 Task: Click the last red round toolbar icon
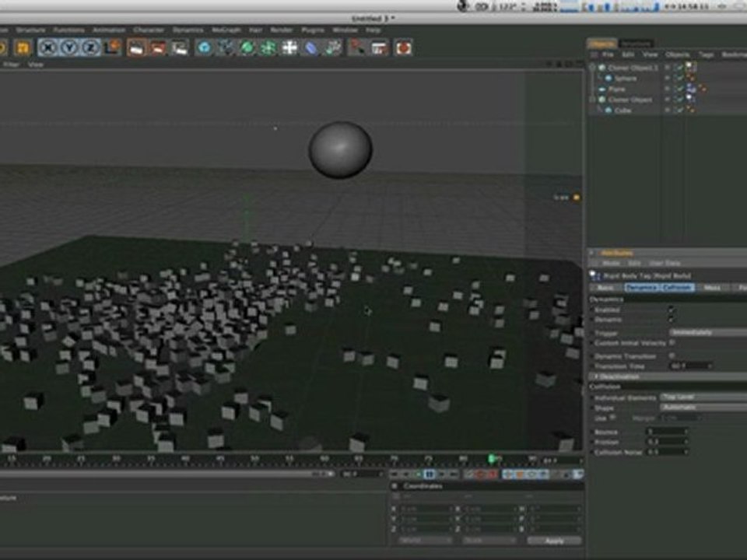pyautogui.click(x=403, y=47)
